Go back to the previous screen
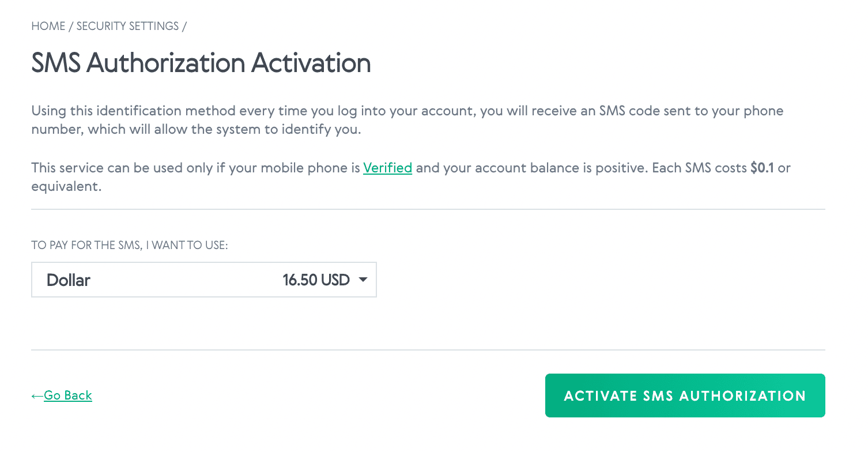 68,395
